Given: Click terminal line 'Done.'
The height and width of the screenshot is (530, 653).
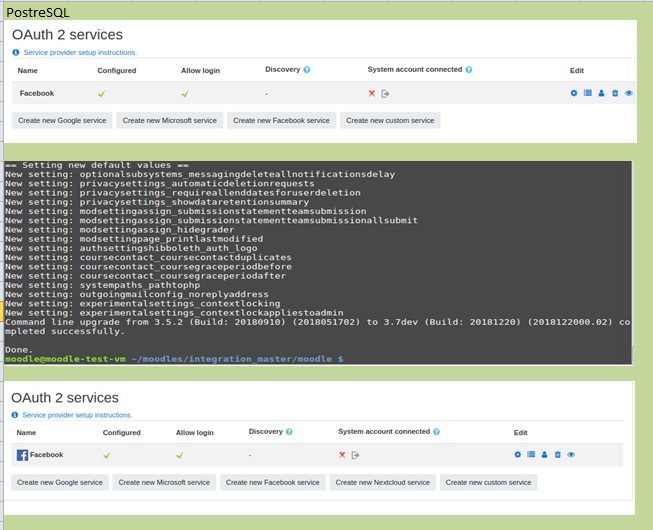Looking at the screenshot, I should click(x=19, y=350).
